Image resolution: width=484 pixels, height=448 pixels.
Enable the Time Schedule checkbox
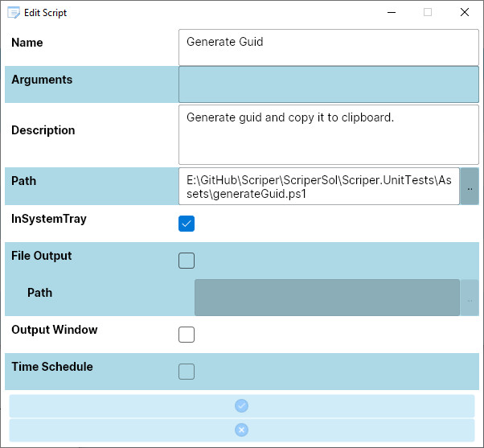point(187,372)
